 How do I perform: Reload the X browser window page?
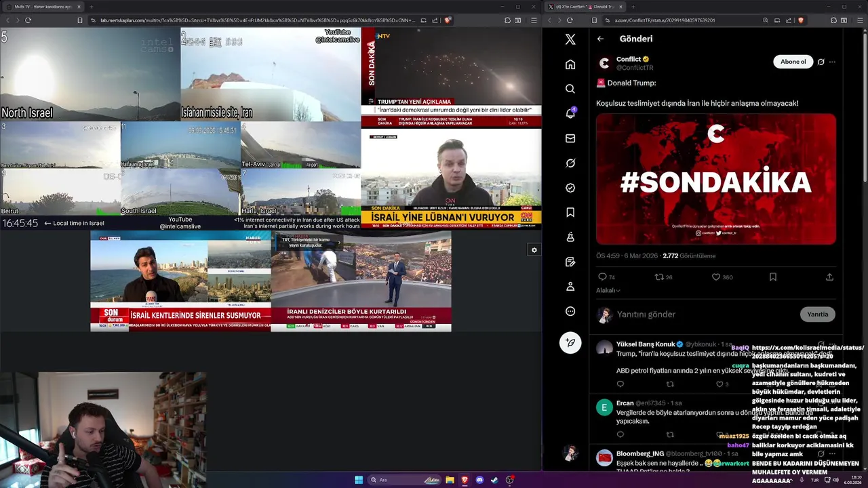[x=570, y=20]
